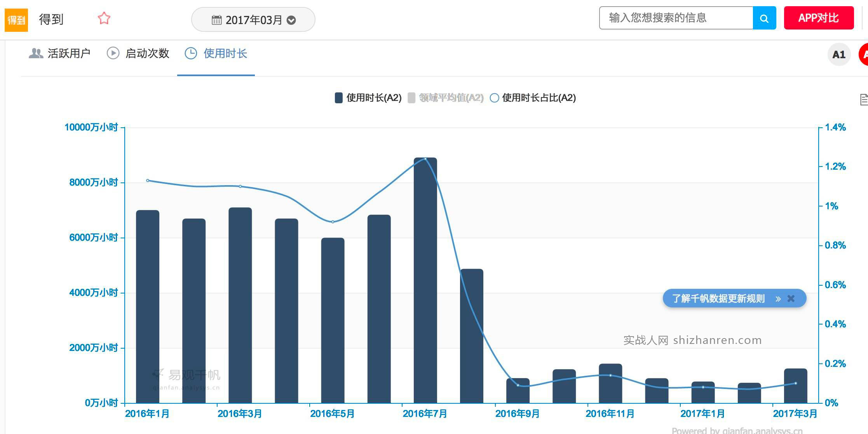
Task: Click the 得到 app logo icon
Action: (16, 19)
